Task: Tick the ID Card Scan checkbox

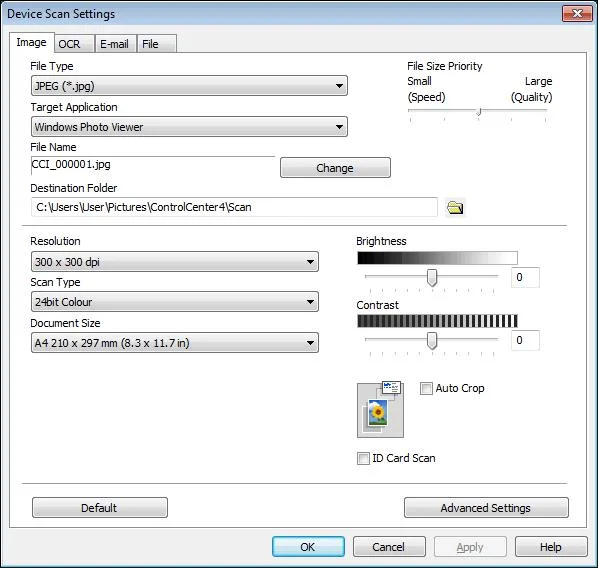Action: [363, 458]
